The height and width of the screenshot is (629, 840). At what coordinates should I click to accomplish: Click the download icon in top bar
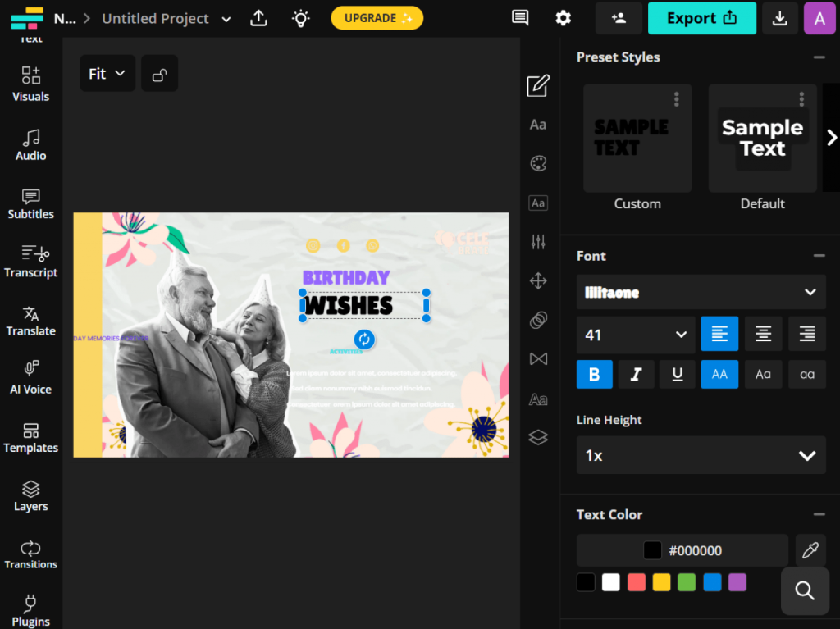[779, 18]
